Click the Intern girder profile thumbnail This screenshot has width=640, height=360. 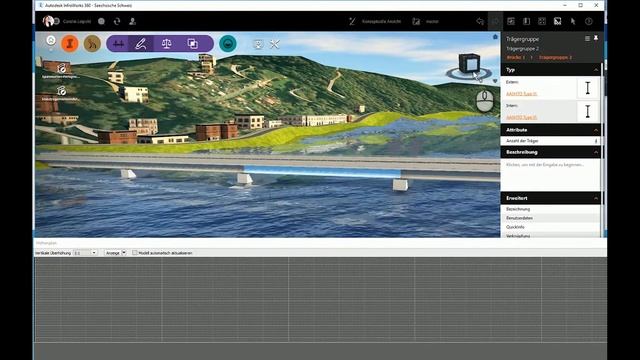[x=588, y=111]
